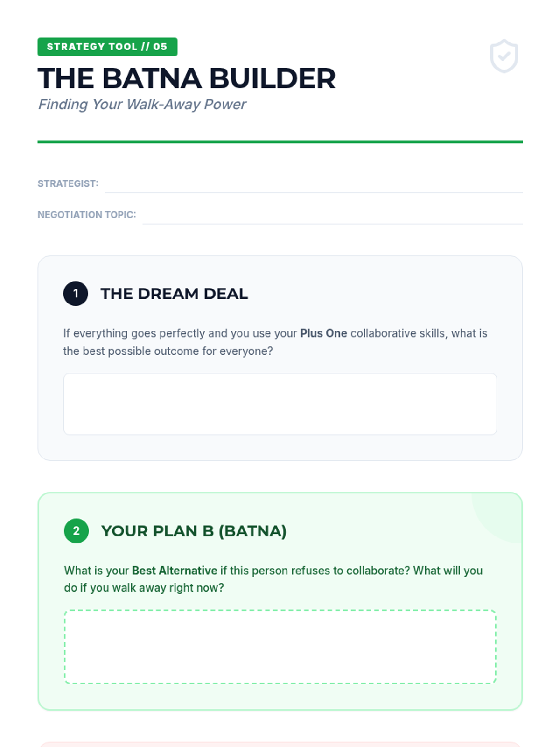Click the 'best possible outcome for everyone' prompt
Image resolution: width=560 pixels, height=747 pixels.
click(x=168, y=351)
